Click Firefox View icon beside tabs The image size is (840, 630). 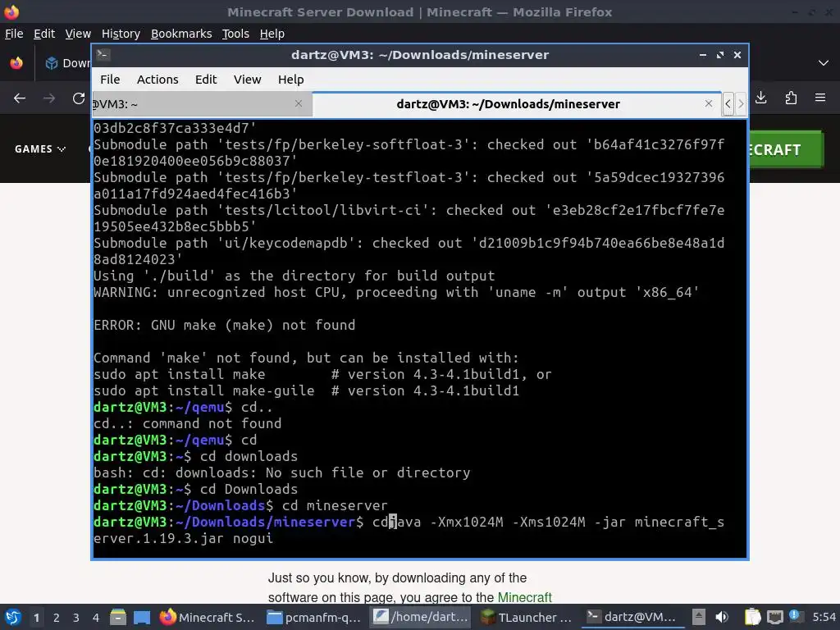coord(16,62)
